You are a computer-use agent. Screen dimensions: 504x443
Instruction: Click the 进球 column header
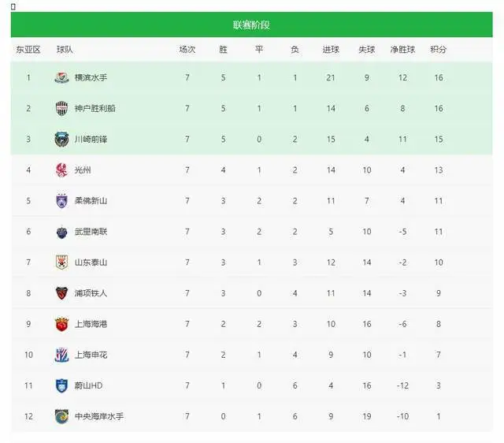(331, 50)
